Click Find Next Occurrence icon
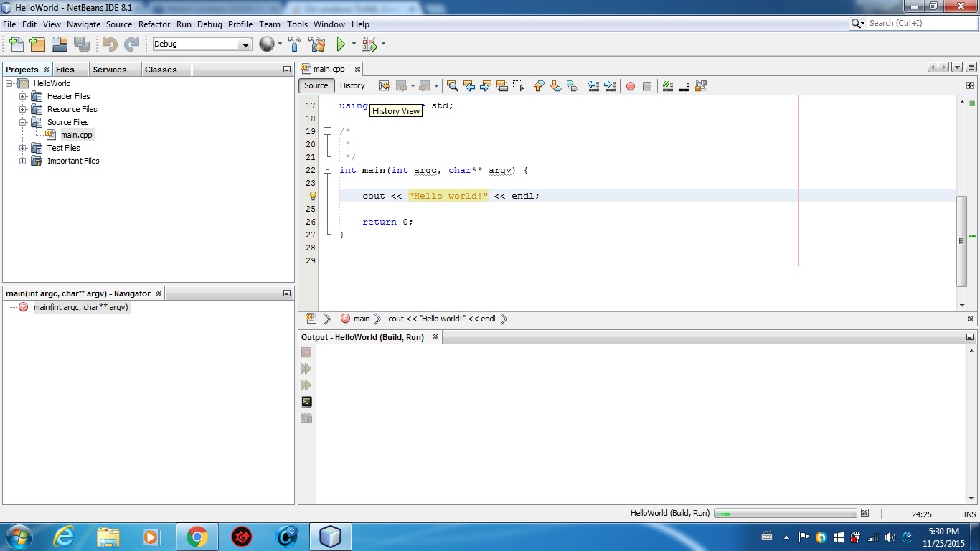Image resolution: width=980 pixels, height=551 pixels. click(x=486, y=86)
